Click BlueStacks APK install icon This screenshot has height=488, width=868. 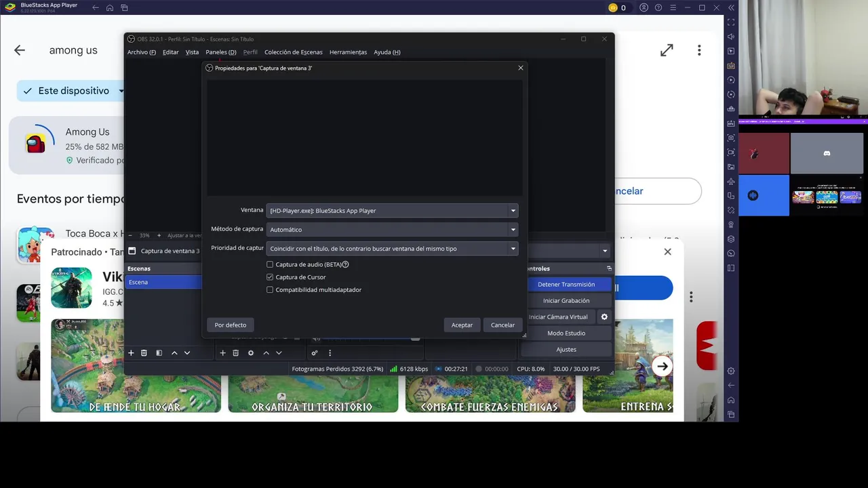pos(731,123)
